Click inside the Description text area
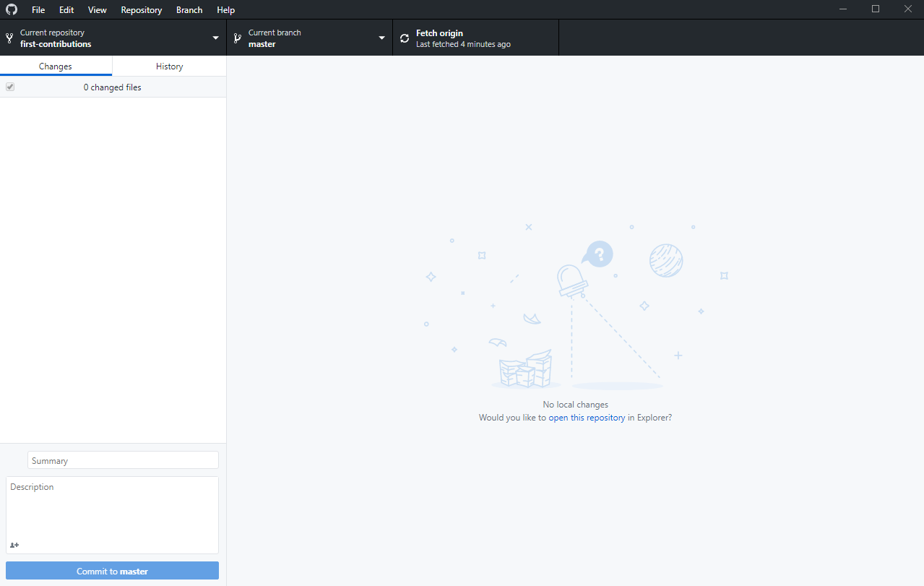Viewport: 924px width, 586px height. [112, 506]
